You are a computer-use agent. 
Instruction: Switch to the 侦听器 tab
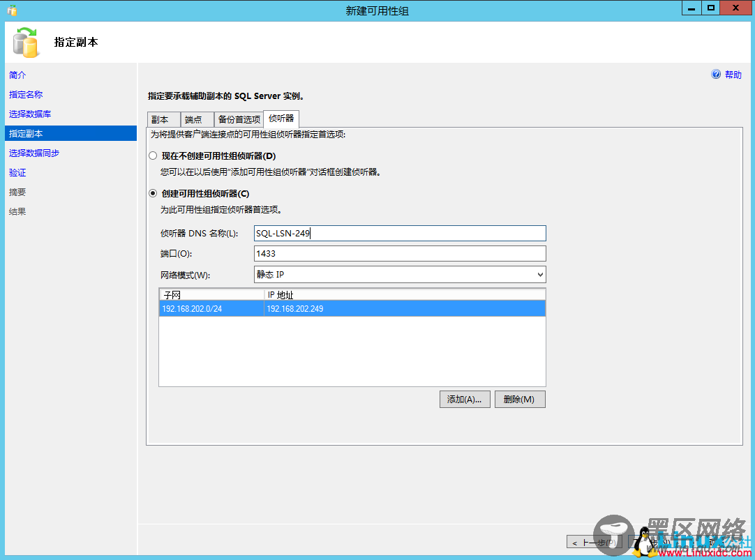tap(281, 119)
